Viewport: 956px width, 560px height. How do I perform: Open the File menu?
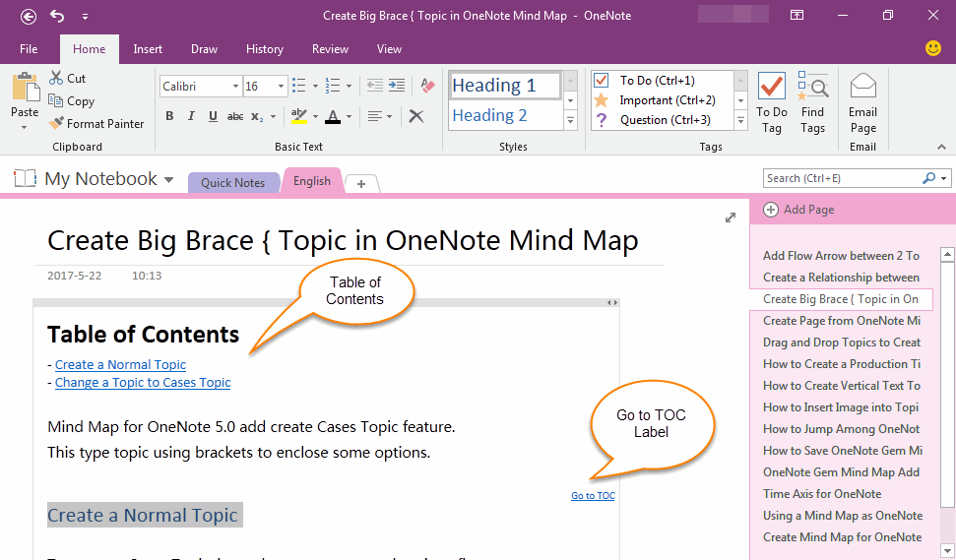[x=29, y=49]
